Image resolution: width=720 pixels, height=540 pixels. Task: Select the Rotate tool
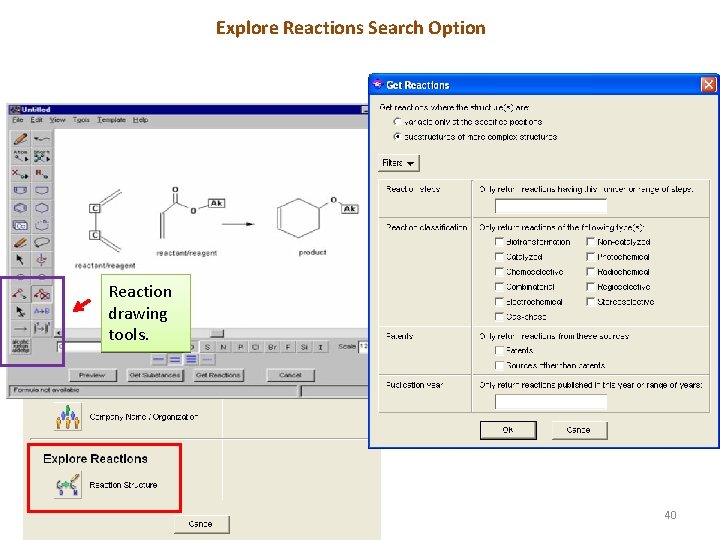(42, 259)
